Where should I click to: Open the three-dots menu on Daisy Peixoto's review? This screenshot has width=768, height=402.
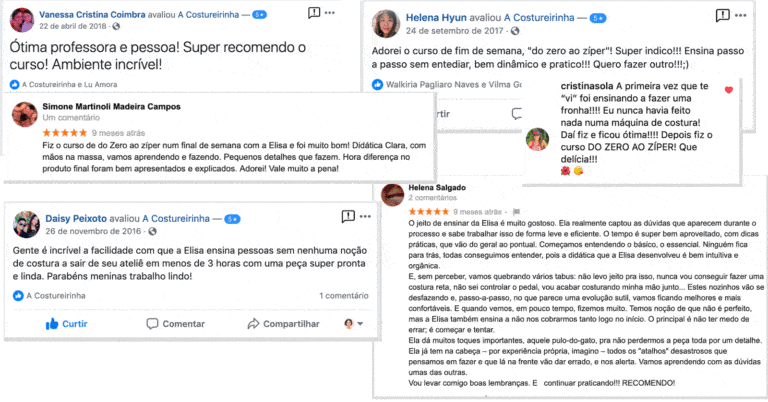[x=365, y=216]
